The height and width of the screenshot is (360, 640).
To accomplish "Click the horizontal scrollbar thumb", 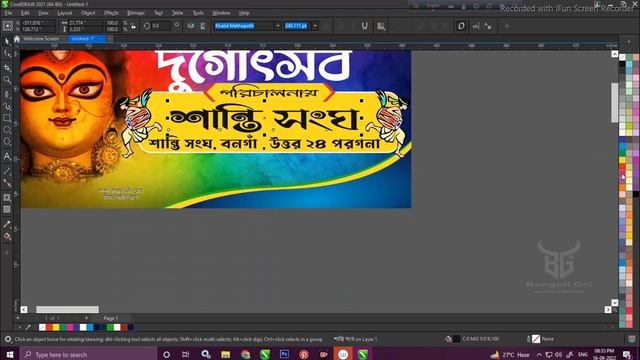I will point(67,310).
